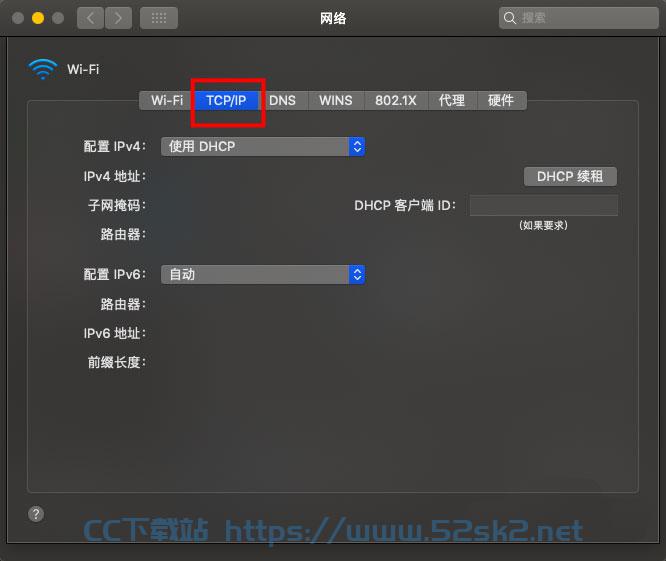Click the DHCP 续租 button

click(570, 176)
